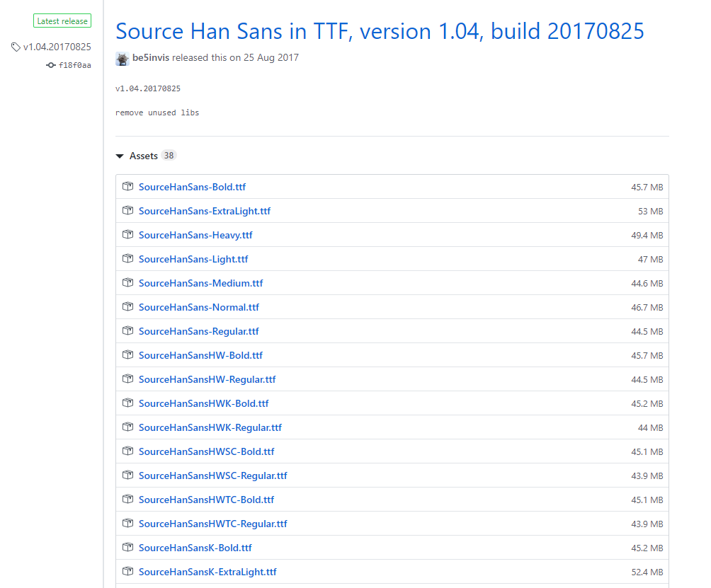Open the be5invis author profile link
The height and width of the screenshot is (588, 711).
151,57
